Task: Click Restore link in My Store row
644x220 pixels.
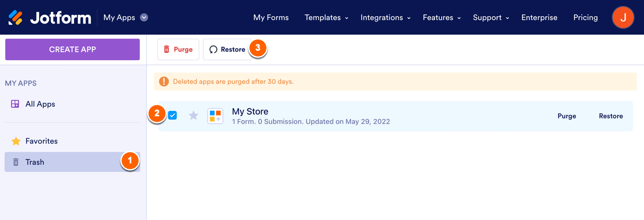Action: [x=611, y=116]
